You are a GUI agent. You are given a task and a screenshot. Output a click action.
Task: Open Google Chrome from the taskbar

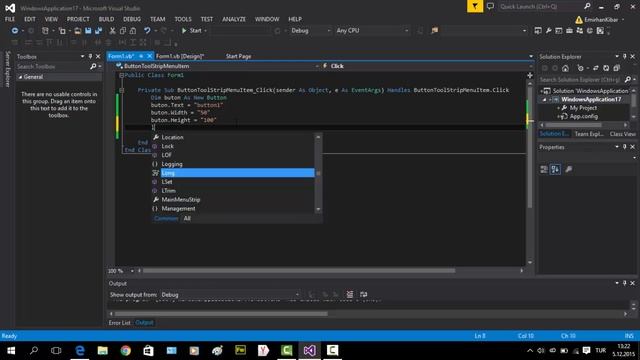pos(126,351)
